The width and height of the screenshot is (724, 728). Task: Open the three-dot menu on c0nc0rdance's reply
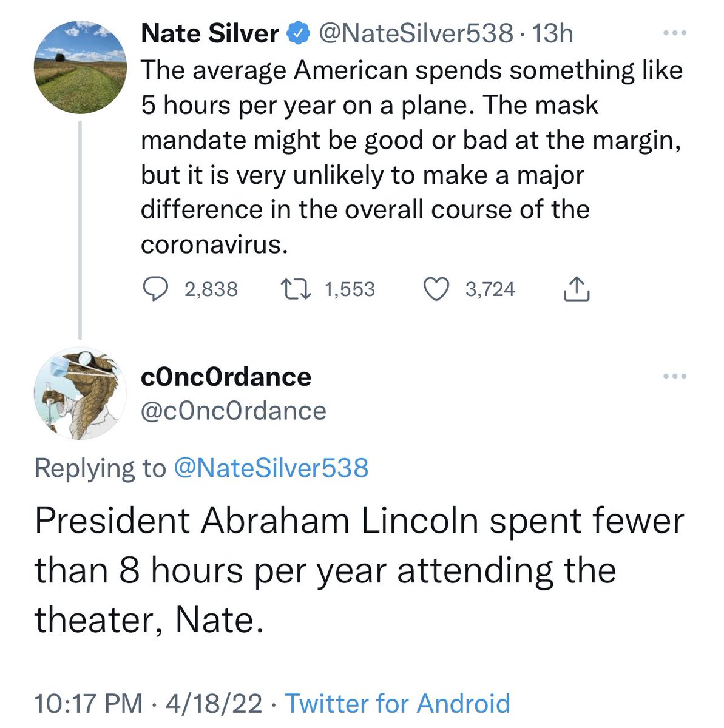[x=675, y=377]
